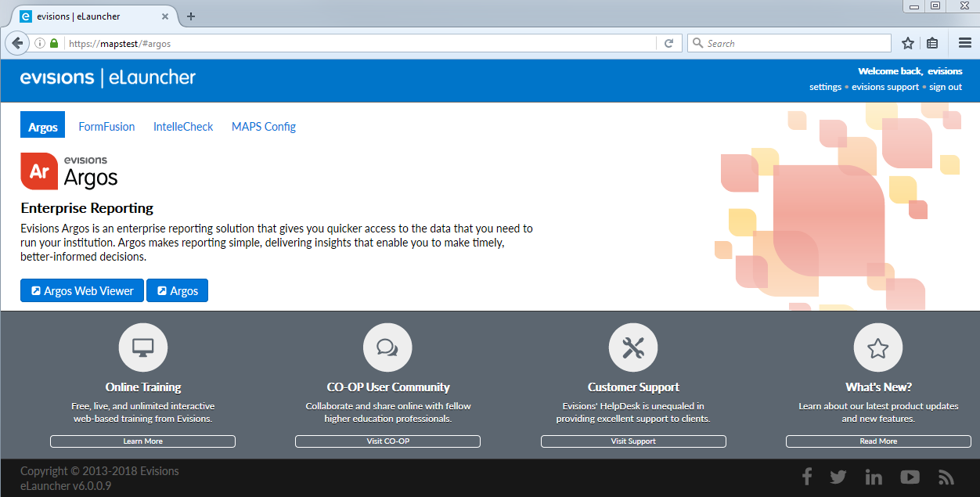
Task: Click Copyright © 2013-2018 Evisions text
Action: [99, 471]
